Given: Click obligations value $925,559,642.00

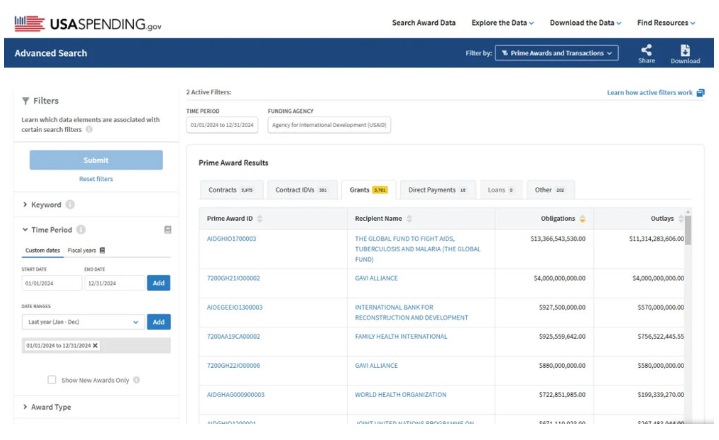Looking at the screenshot, I should pyautogui.click(x=562, y=336).
